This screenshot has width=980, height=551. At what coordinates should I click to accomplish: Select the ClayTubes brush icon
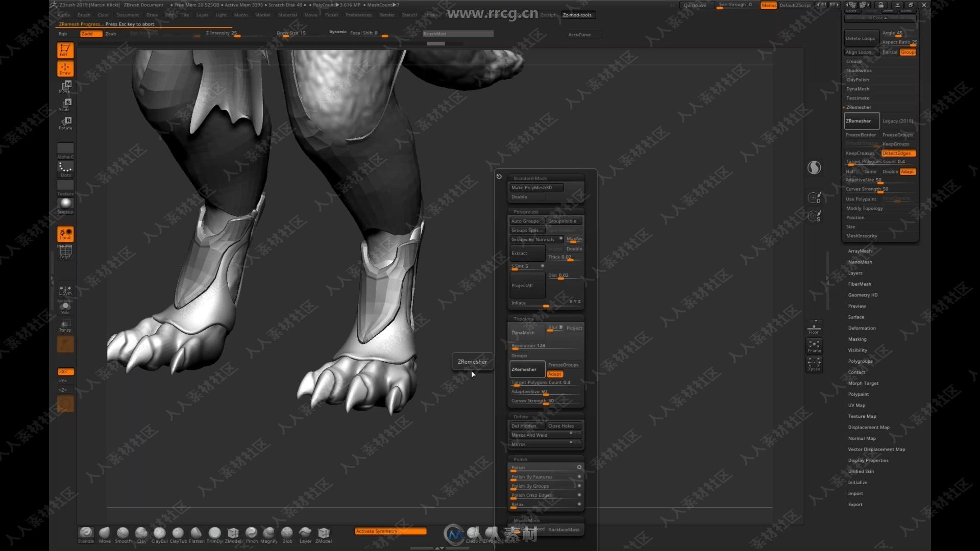pos(178,535)
